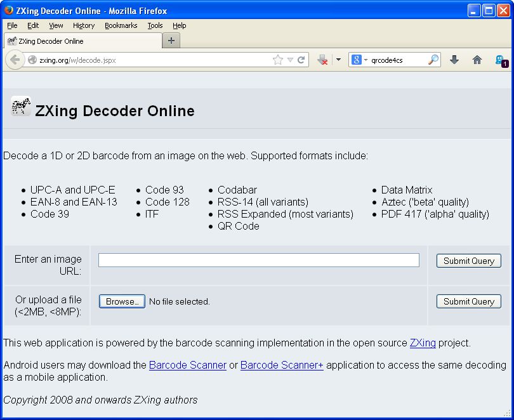Click the magnifier search icon in search box
Viewport: 514px width, 420px height.
pyautogui.click(x=433, y=60)
